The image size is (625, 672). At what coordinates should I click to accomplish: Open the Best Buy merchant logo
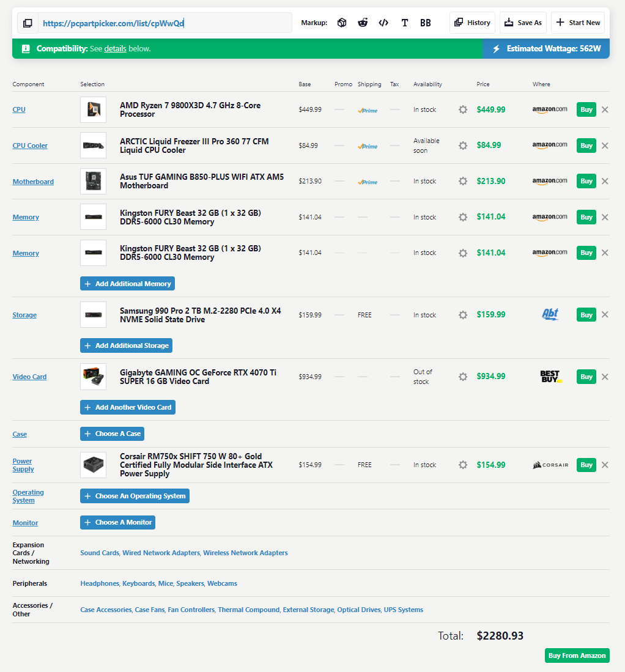click(x=551, y=377)
